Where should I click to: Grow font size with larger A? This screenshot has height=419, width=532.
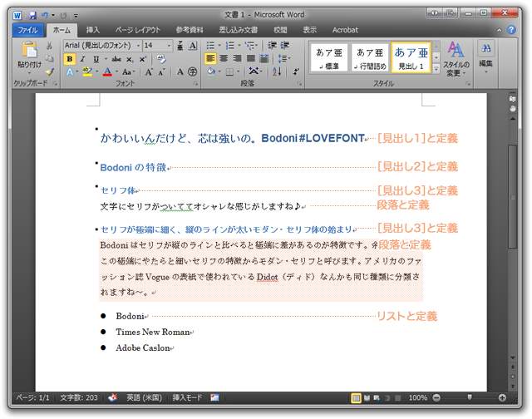(x=149, y=72)
